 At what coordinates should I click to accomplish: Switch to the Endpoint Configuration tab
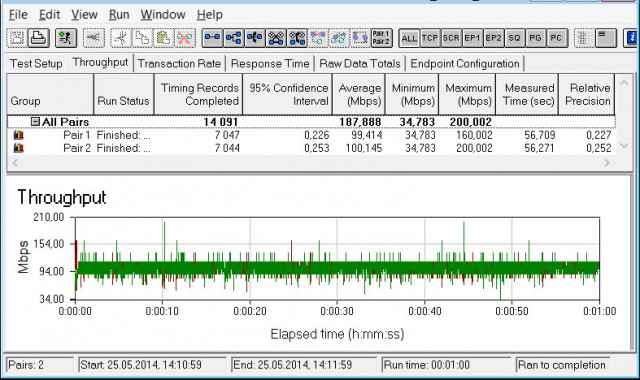(x=465, y=64)
